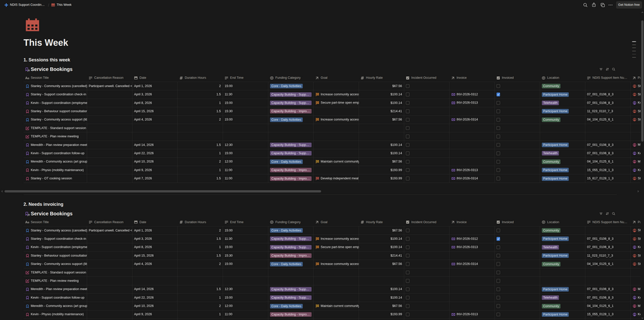The height and width of the screenshot is (320, 644).
Task: Check Incident Occurred for April 1 row, first table
Action: 408,86
